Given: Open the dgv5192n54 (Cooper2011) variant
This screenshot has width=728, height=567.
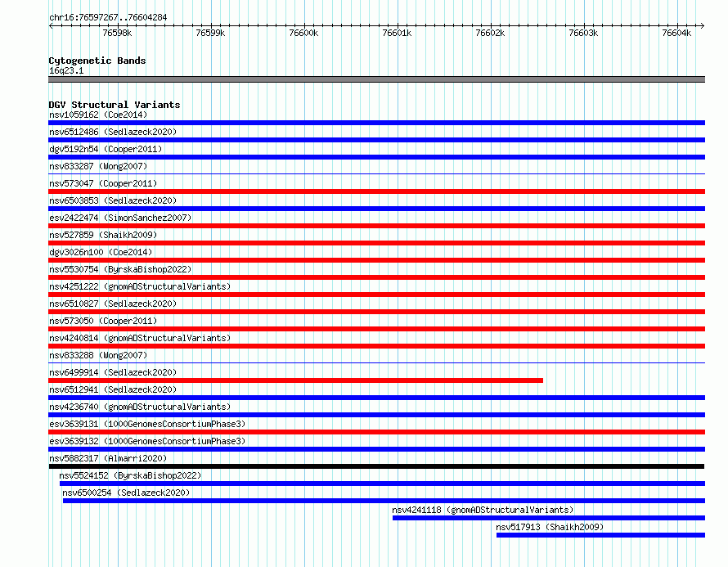Looking at the screenshot, I should 106,149.
